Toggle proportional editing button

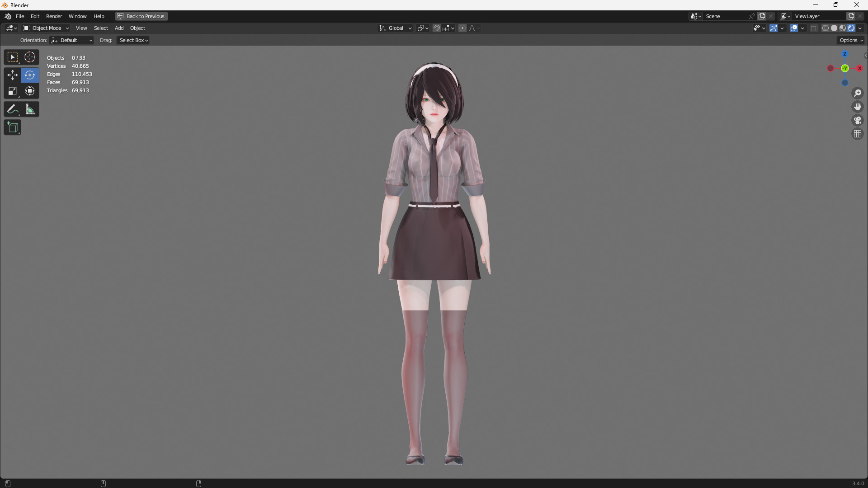[x=462, y=28]
